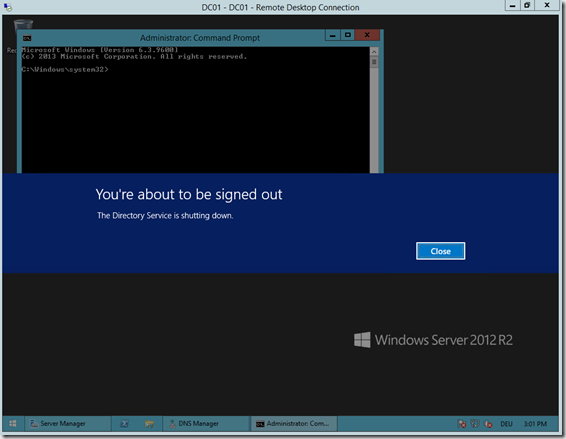This screenshot has height=439, width=566.
Task: Select Administrator Command Prompt taskbar button
Action: pyautogui.click(x=294, y=423)
